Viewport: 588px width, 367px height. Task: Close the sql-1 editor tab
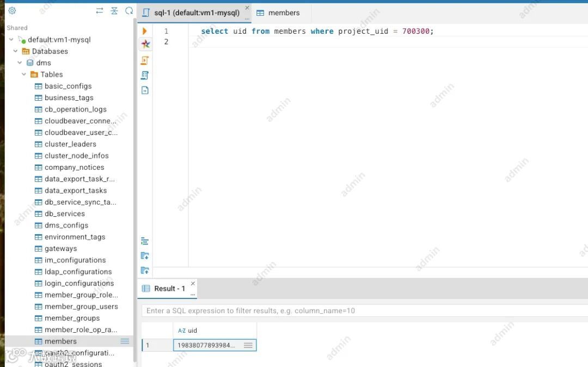pyautogui.click(x=247, y=8)
